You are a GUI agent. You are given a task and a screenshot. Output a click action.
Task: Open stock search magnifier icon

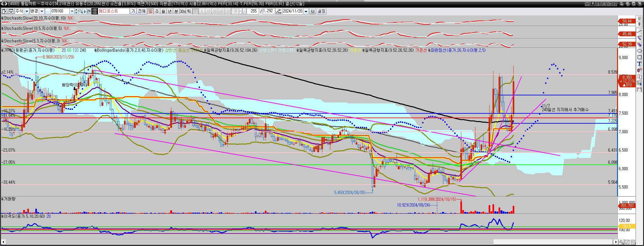81,11
